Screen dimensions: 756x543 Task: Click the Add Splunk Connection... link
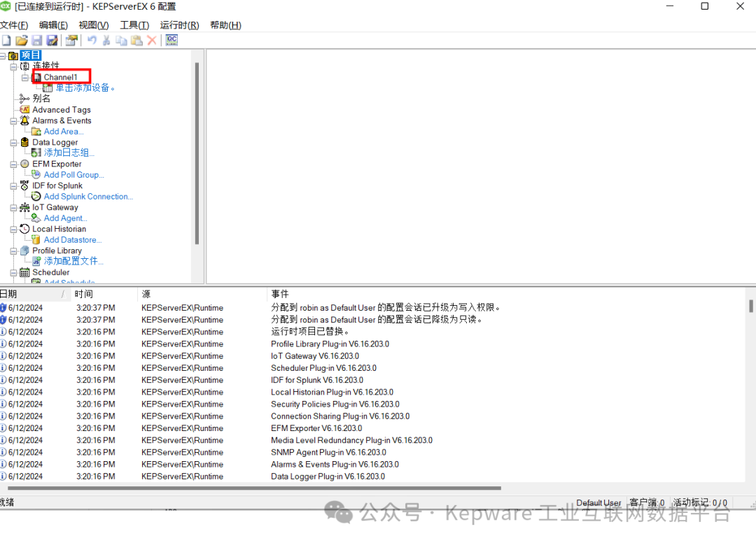[x=88, y=197]
